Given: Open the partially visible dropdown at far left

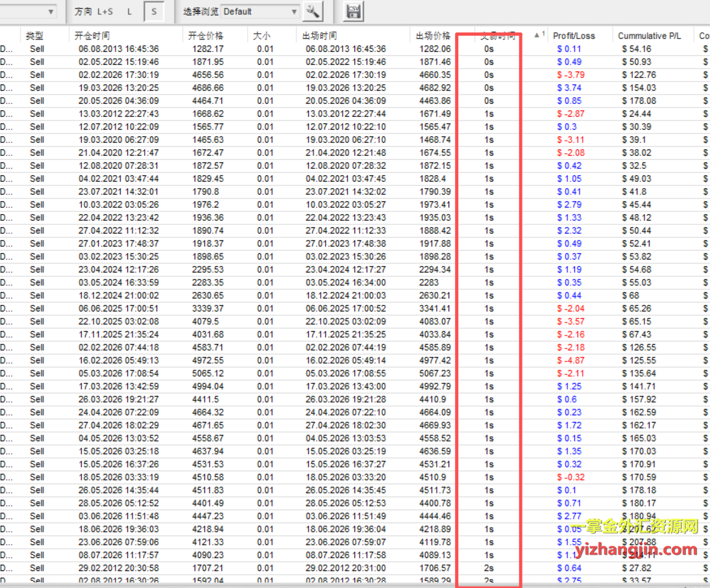Looking at the screenshot, I should (x=28, y=12).
